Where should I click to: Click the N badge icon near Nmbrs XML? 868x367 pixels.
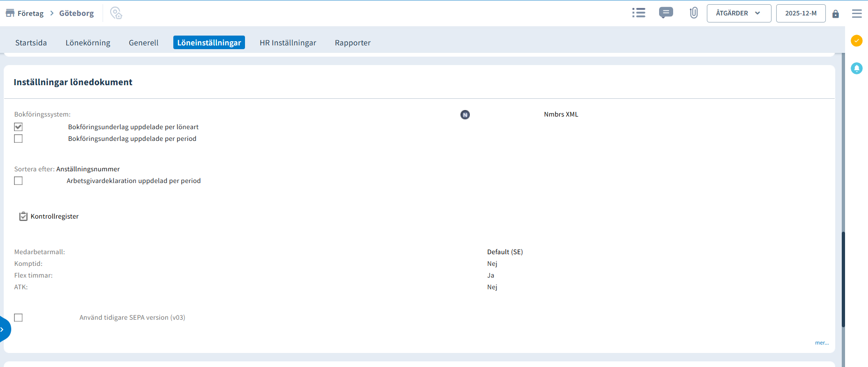click(x=465, y=115)
